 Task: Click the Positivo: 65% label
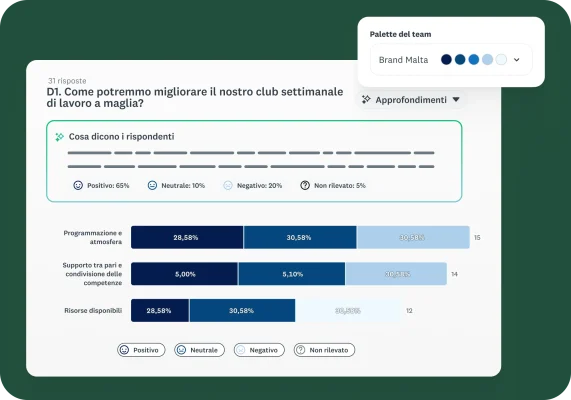[x=108, y=185]
